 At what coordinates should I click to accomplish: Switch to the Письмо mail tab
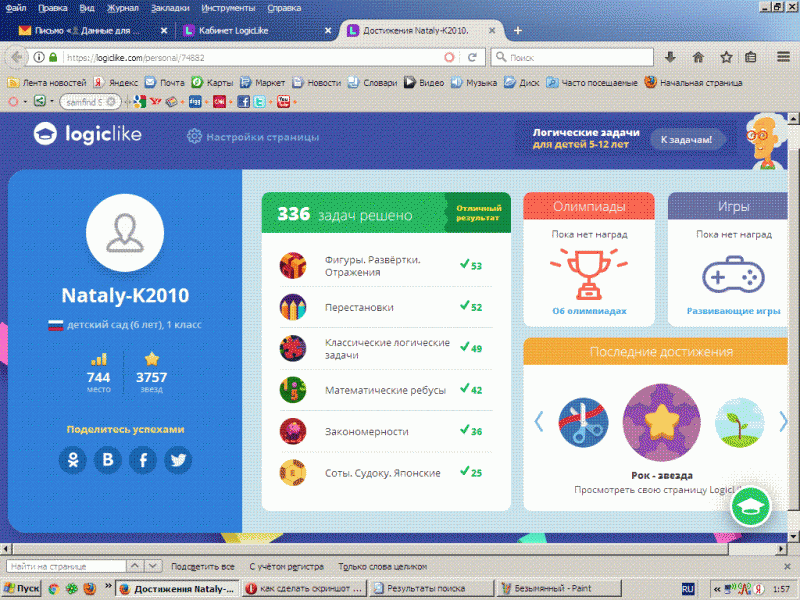[92, 31]
